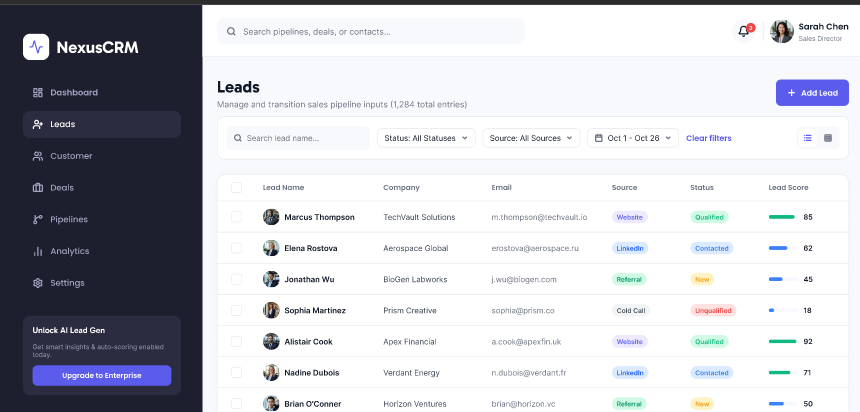Click the Lead Score column header
Viewport: 860px width, 412px height.
pos(788,188)
